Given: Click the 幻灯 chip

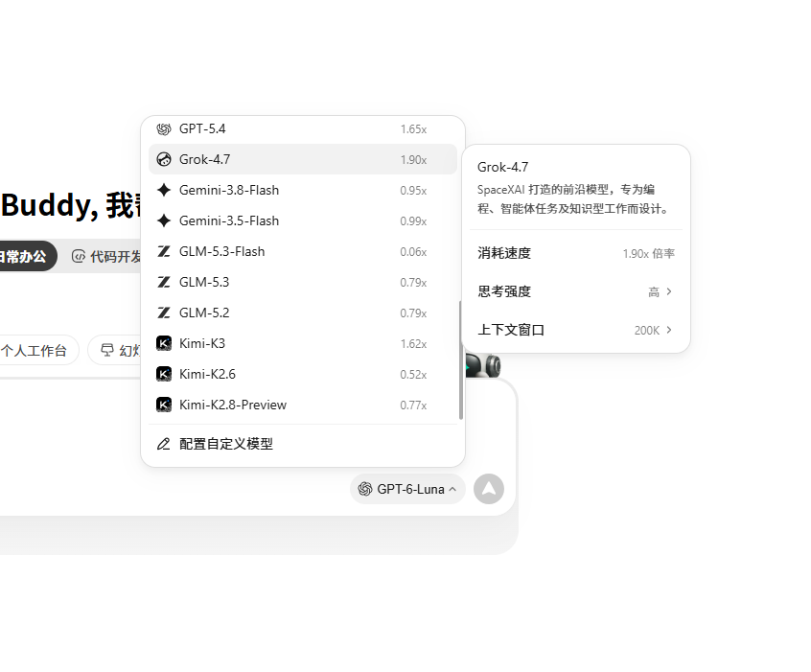Looking at the screenshot, I should pyautogui.click(x=114, y=350).
